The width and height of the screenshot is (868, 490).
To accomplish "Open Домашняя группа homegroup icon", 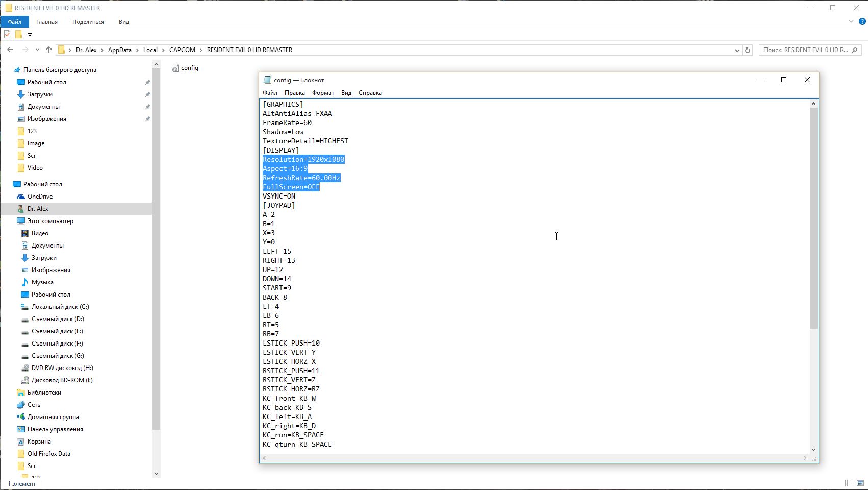I will click(x=21, y=417).
